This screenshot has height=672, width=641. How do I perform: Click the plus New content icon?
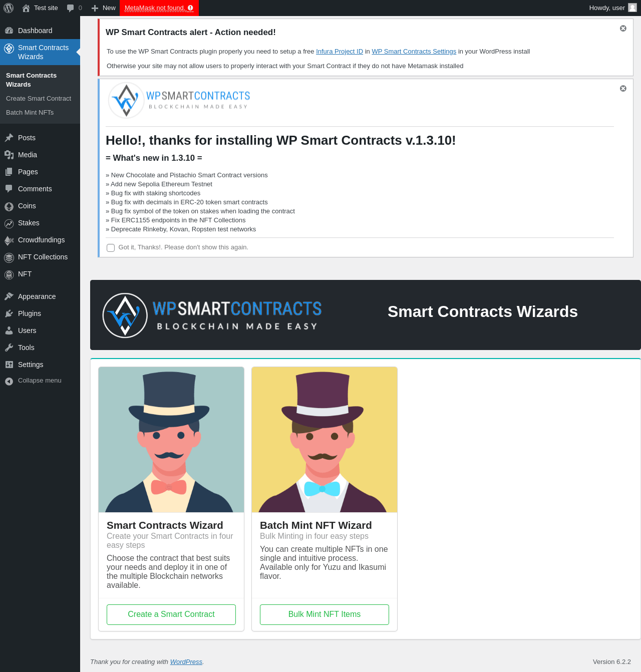click(95, 8)
